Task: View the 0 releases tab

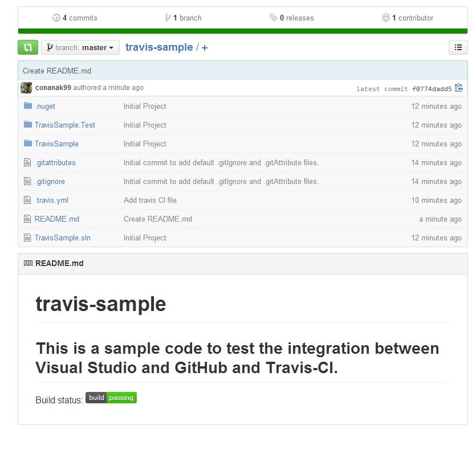Action: point(291,18)
